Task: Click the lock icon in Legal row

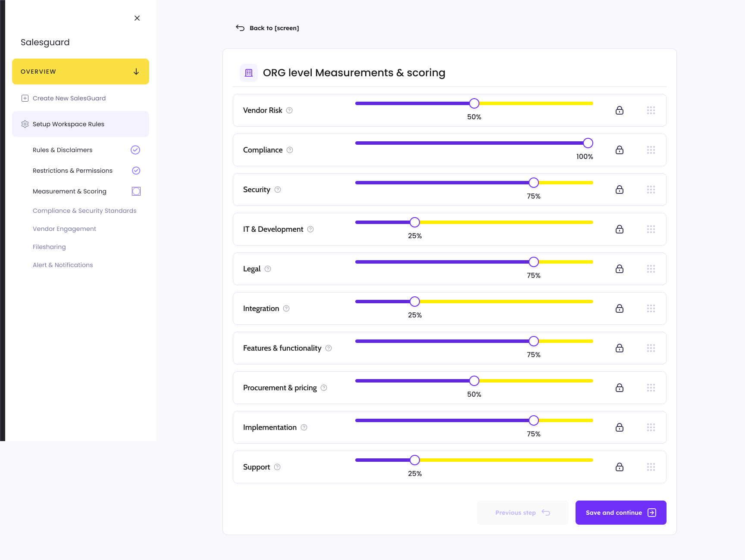Action: (620, 269)
